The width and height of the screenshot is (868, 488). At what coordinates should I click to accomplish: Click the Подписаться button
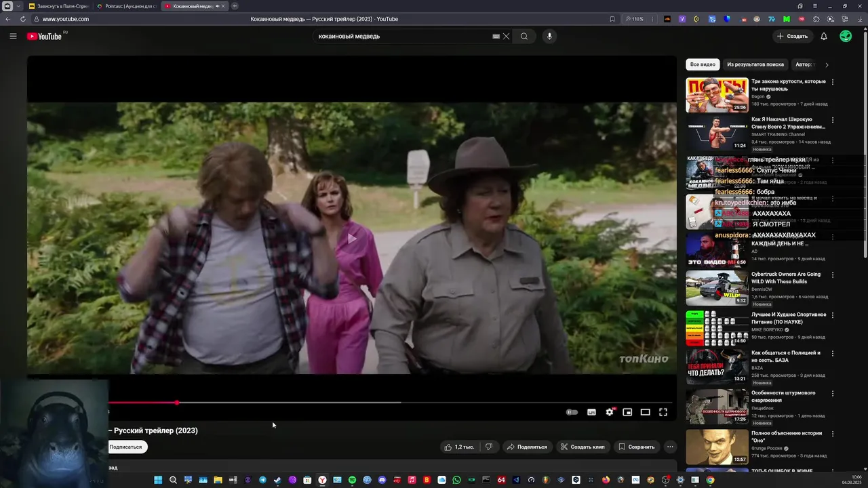[126, 447]
